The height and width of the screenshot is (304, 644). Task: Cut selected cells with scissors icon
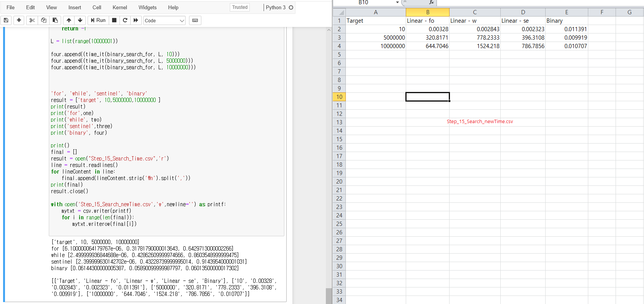coord(32,20)
